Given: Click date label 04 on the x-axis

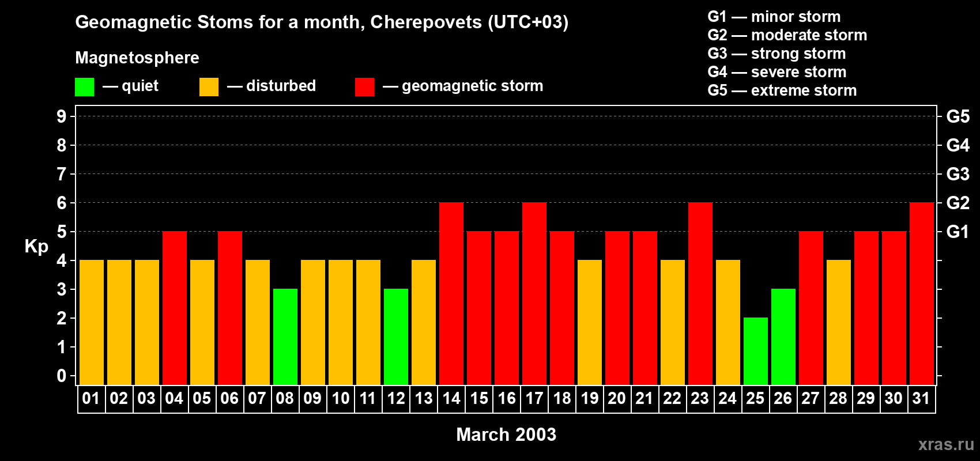Looking at the screenshot, I should 174,399.
